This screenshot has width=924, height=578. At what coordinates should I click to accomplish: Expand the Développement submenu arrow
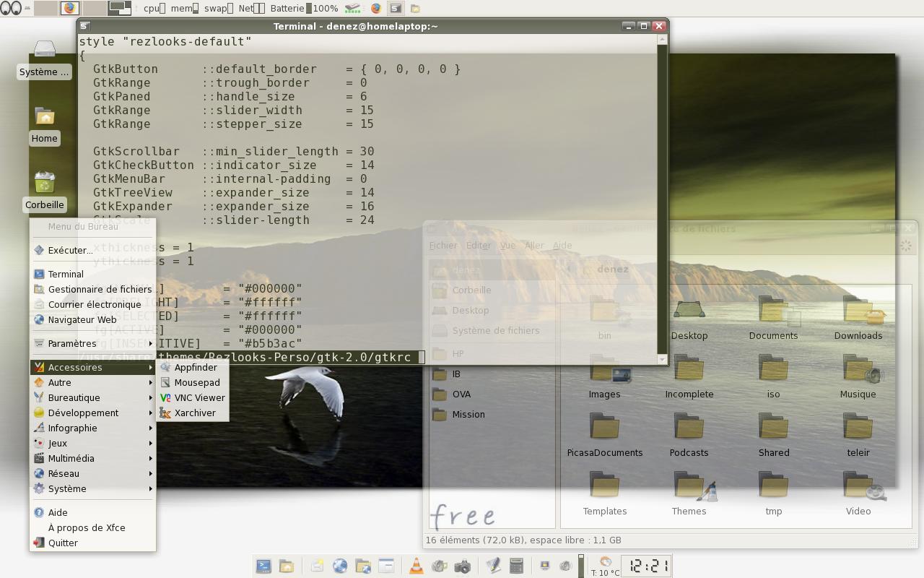(151, 413)
